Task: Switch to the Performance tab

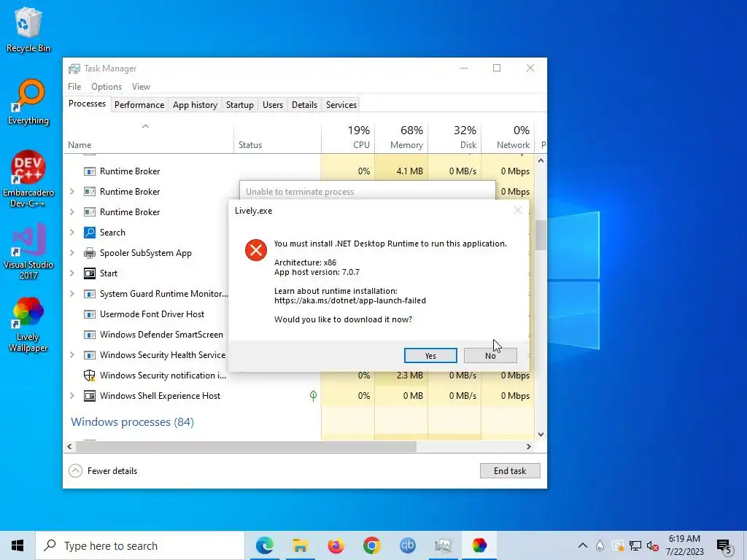Action: 139,105
